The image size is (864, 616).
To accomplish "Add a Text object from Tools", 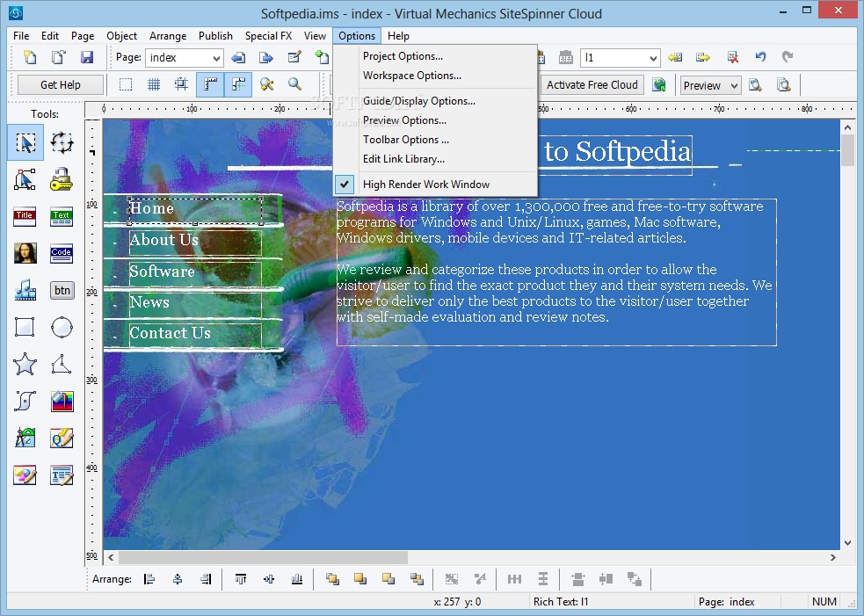I will tap(62, 216).
